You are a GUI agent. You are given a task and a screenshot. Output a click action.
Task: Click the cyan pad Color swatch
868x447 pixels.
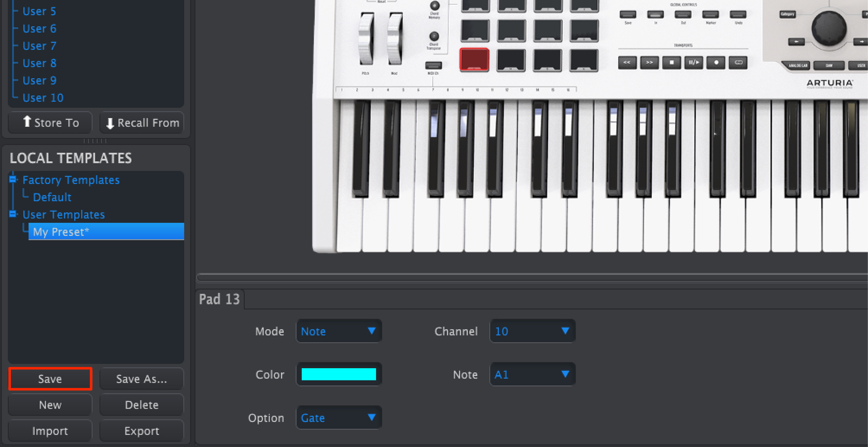[x=339, y=374]
